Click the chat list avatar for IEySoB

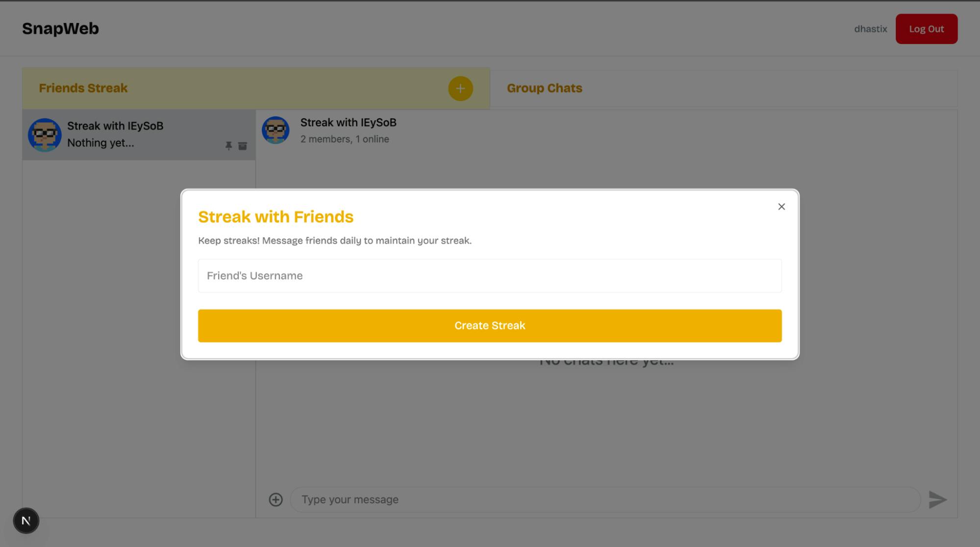pyautogui.click(x=45, y=135)
